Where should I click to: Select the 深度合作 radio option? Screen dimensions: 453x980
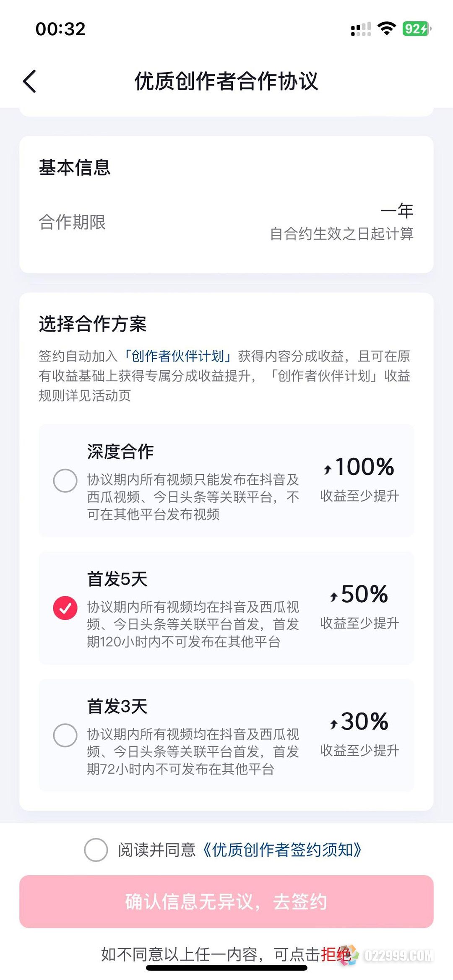point(65,481)
